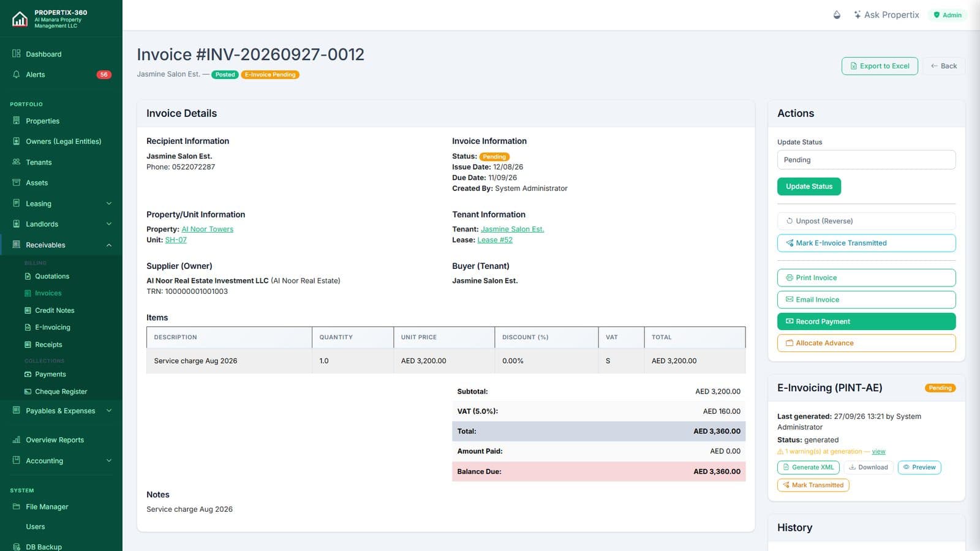This screenshot has height=551, width=980.
Task: Click the Cheque Register icon
Action: pyautogui.click(x=28, y=391)
